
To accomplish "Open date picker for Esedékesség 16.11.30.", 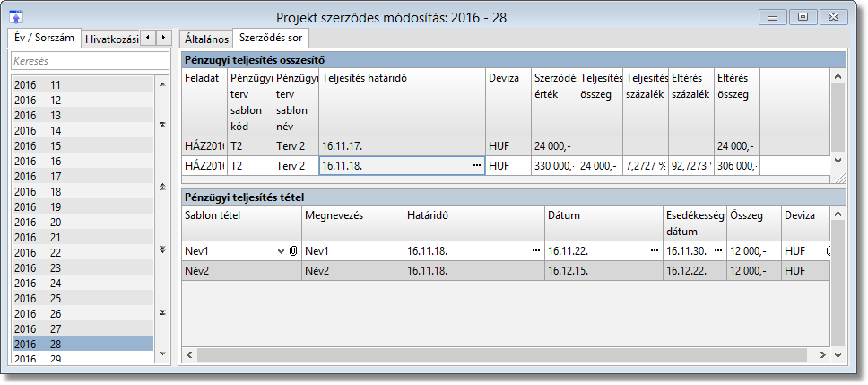I will pos(718,251).
